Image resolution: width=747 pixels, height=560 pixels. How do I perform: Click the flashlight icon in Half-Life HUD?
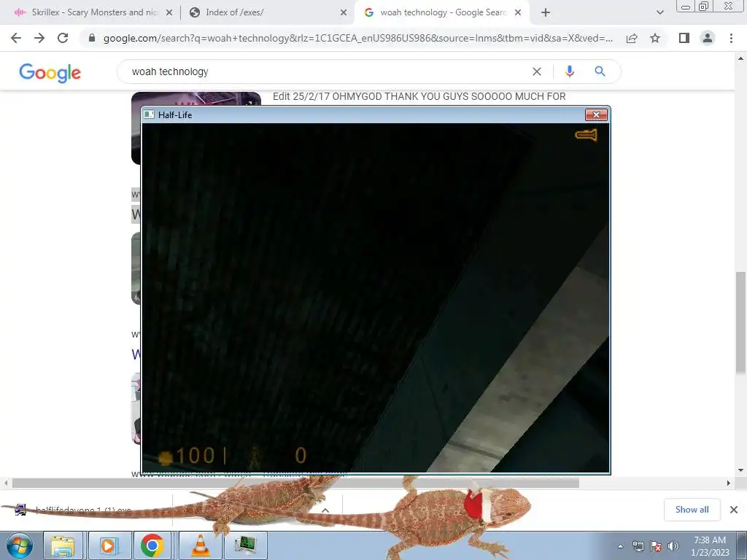[586, 135]
